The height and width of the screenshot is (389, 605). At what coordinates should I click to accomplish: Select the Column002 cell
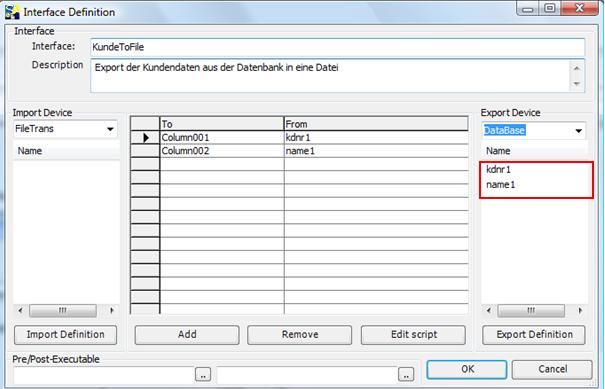point(222,151)
